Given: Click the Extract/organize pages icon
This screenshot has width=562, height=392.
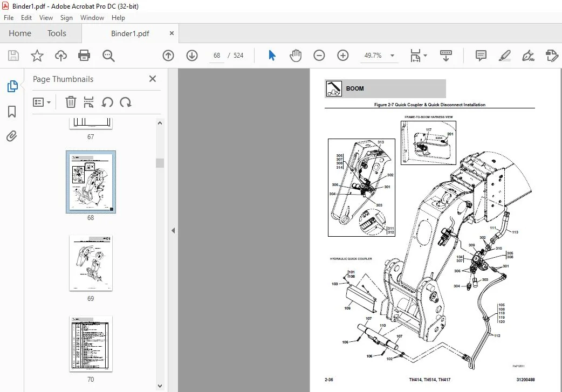Looking at the screenshot, I should point(88,102).
